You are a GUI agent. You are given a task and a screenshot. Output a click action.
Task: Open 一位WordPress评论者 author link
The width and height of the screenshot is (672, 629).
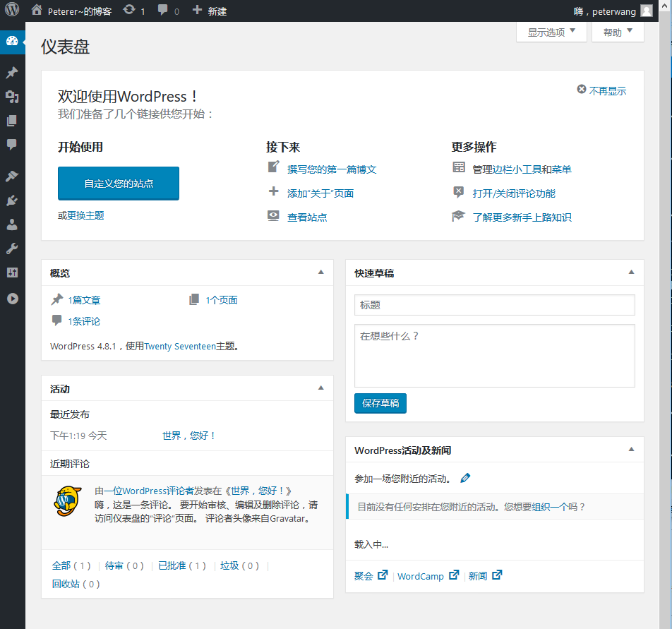click(x=149, y=491)
